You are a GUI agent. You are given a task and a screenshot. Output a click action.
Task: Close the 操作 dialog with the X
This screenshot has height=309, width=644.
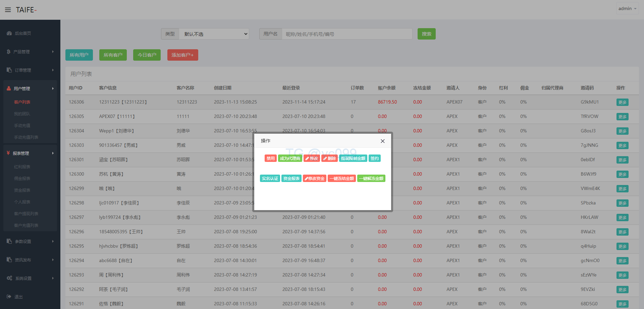pos(382,141)
